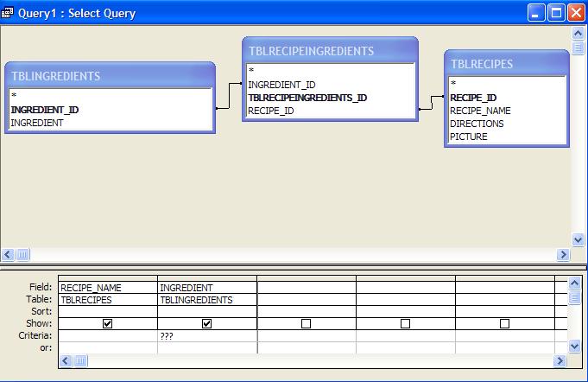Check the Show box in fourth grid column
The width and height of the screenshot is (588, 382).
tap(405, 323)
